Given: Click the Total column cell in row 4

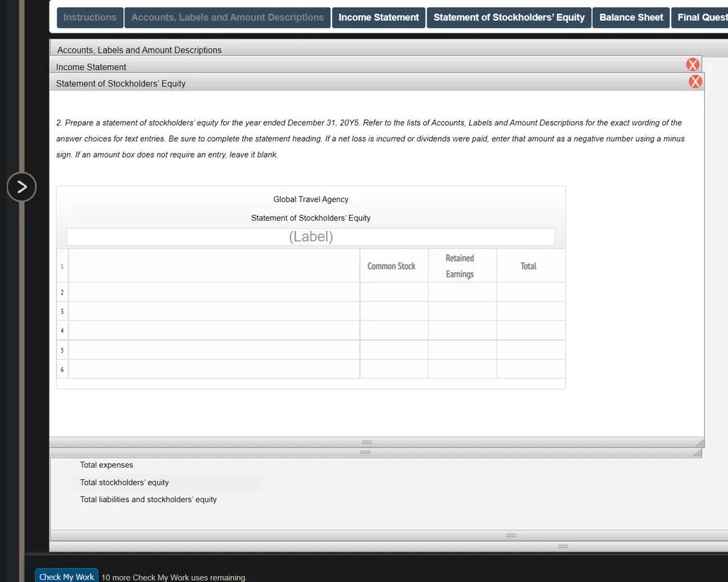Looking at the screenshot, I should (x=530, y=329).
